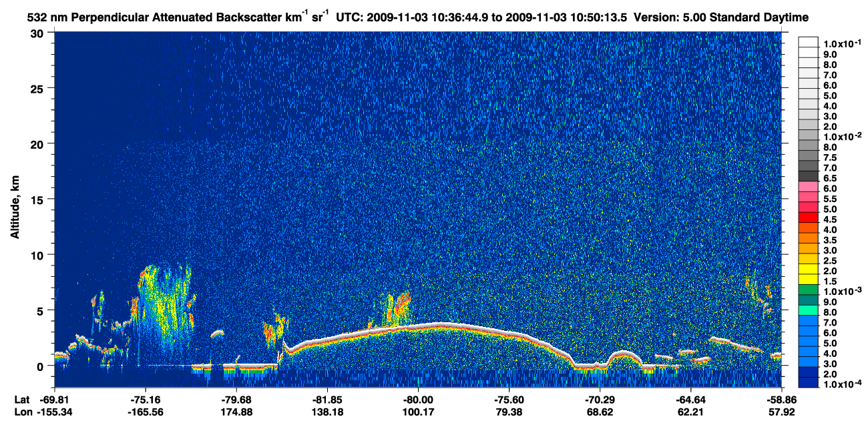Click the colorbar label 1.0x10⁻²

coord(841,136)
